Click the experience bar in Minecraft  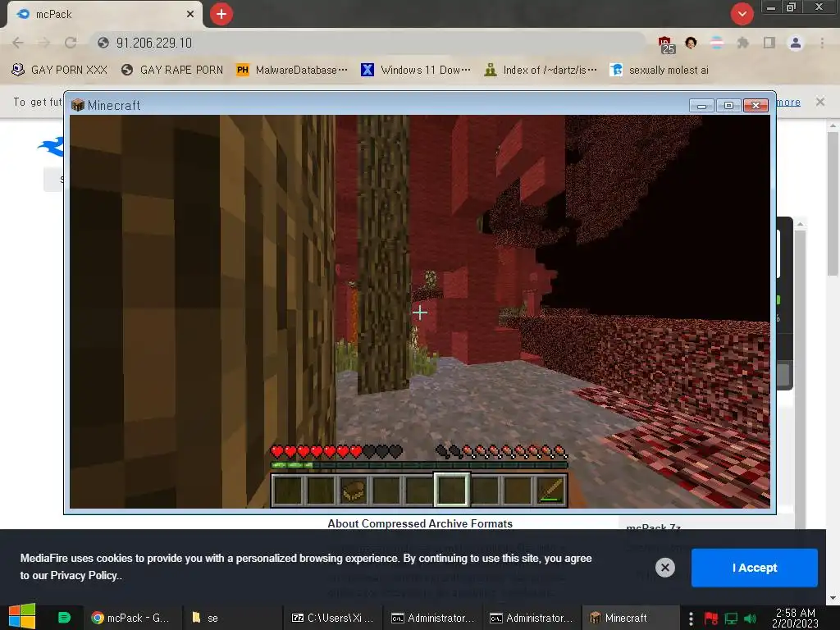click(x=419, y=465)
